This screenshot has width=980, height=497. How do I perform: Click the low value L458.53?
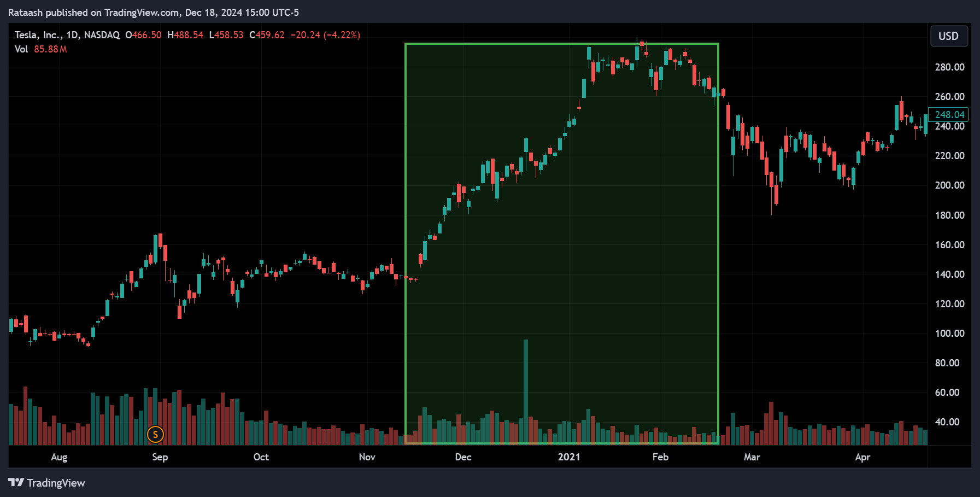tap(226, 35)
